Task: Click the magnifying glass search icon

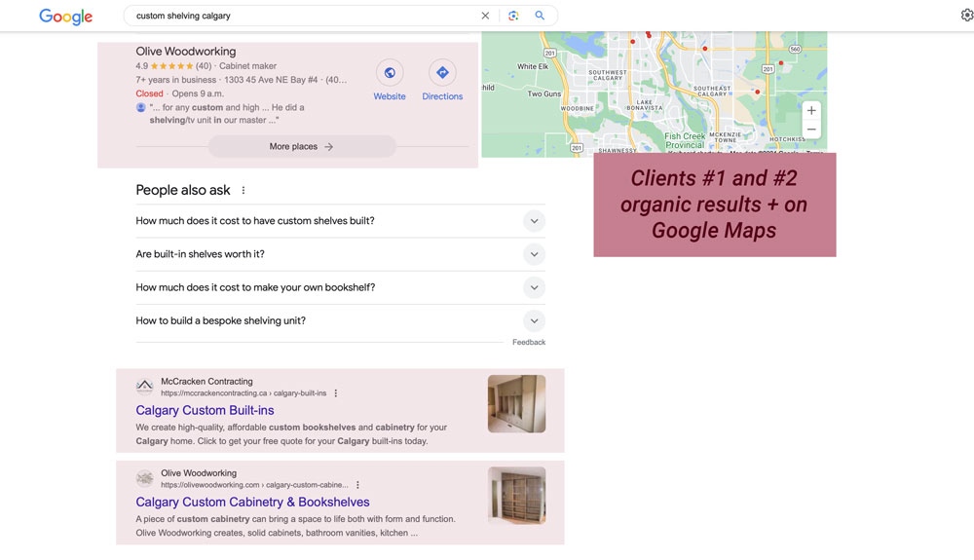Action: point(540,16)
